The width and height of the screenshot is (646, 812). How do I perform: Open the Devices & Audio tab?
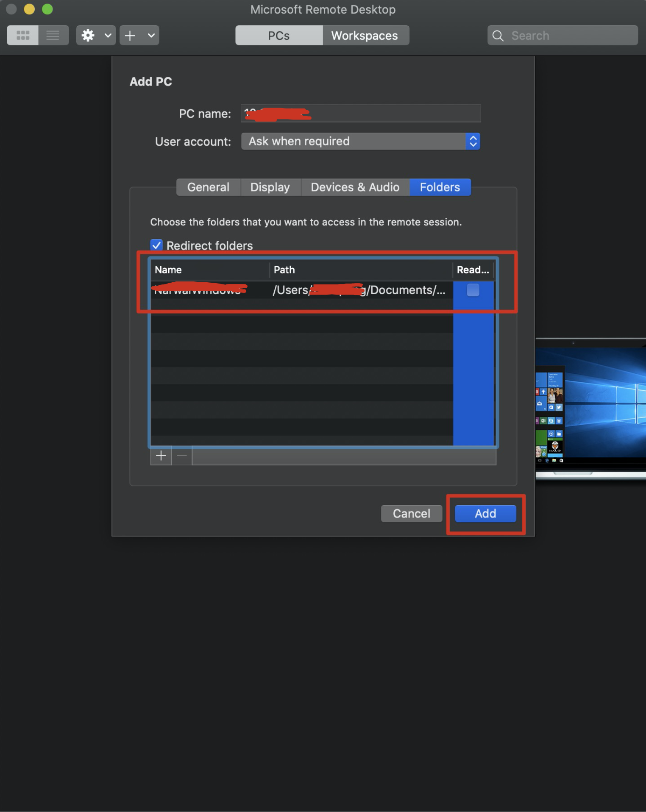[x=355, y=187]
